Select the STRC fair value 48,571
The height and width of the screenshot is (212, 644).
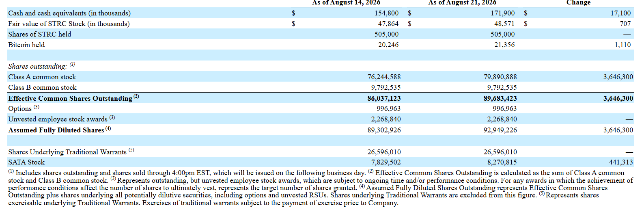point(504,24)
